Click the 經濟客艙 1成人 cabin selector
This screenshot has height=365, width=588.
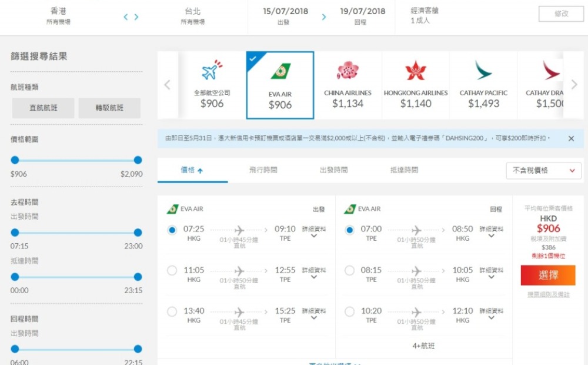424,15
